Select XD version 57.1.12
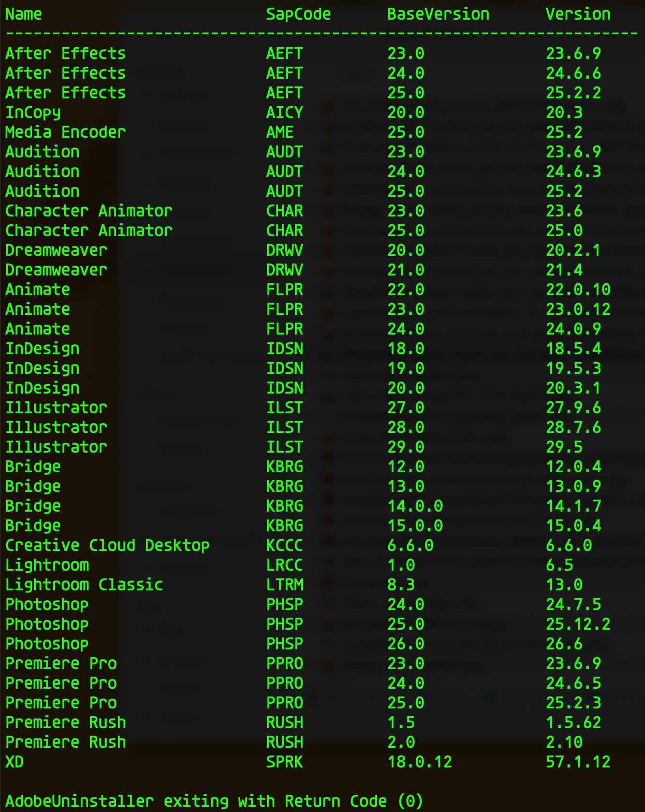The height and width of the screenshot is (812, 645). tap(578, 762)
